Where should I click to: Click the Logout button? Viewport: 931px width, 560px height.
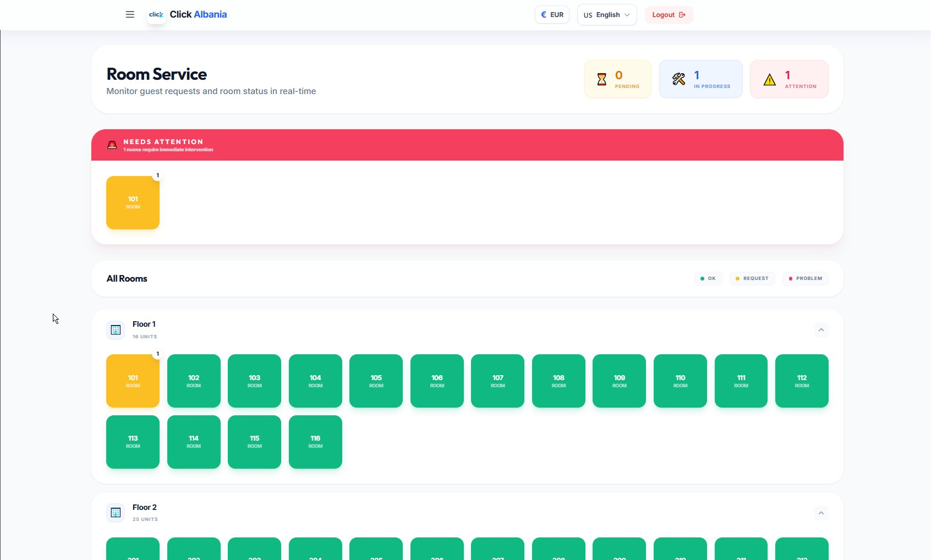coord(669,15)
